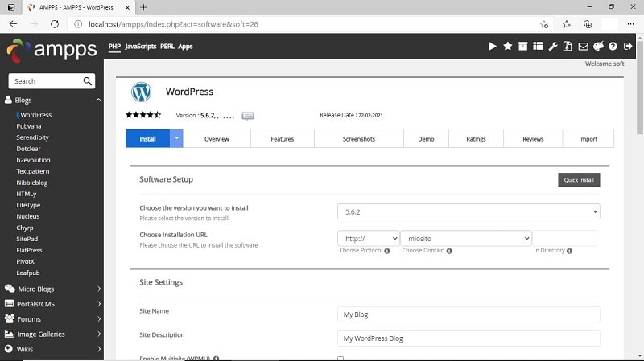Switch to the Demo tab
644x361 pixels.
tap(427, 138)
